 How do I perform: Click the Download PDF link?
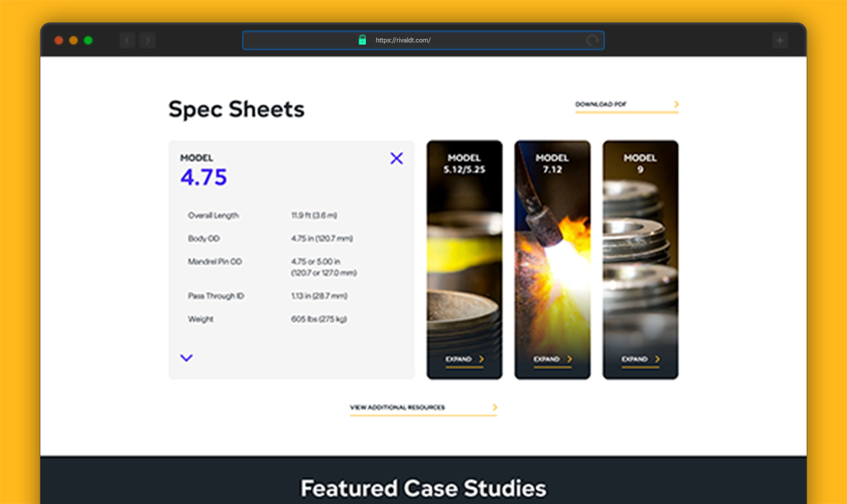point(601,104)
